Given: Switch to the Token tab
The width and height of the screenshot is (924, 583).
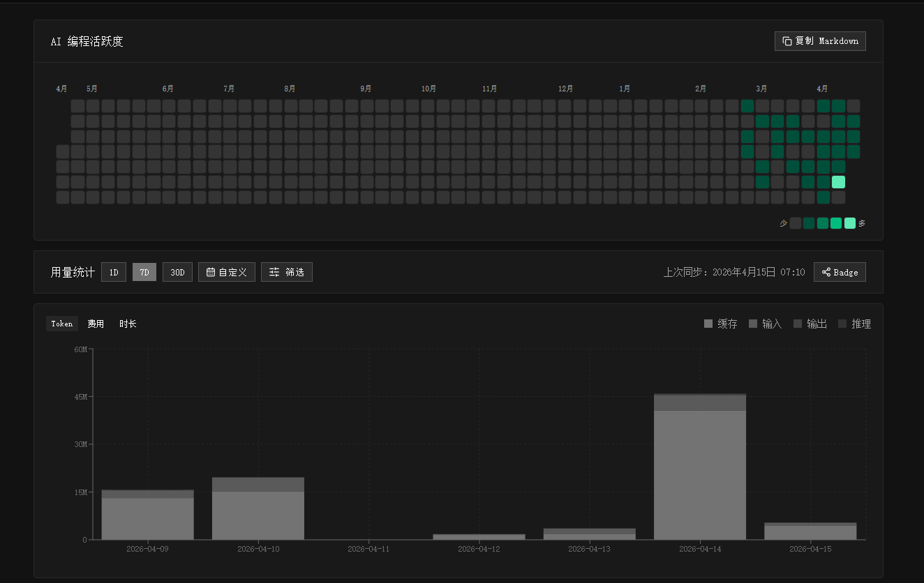Looking at the screenshot, I should click(x=62, y=324).
